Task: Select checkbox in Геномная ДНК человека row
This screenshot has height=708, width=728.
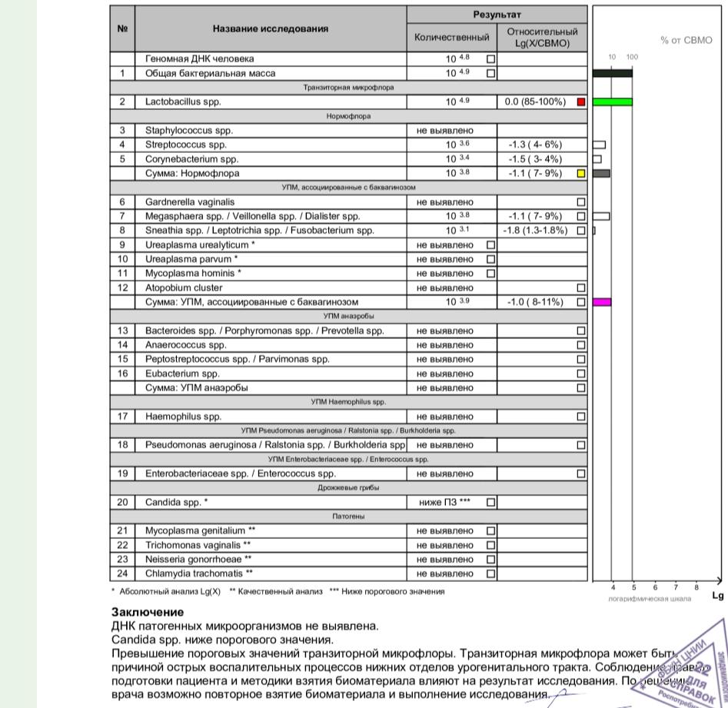Action: [x=491, y=59]
